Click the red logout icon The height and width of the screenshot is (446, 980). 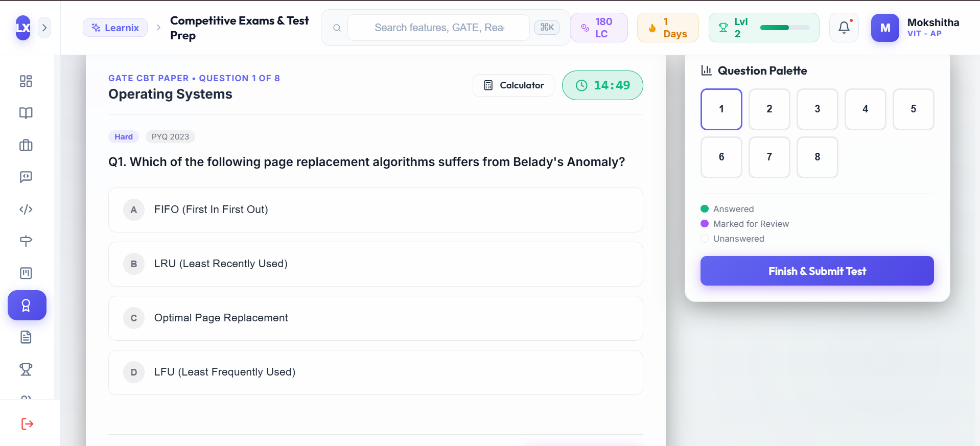(x=27, y=424)
